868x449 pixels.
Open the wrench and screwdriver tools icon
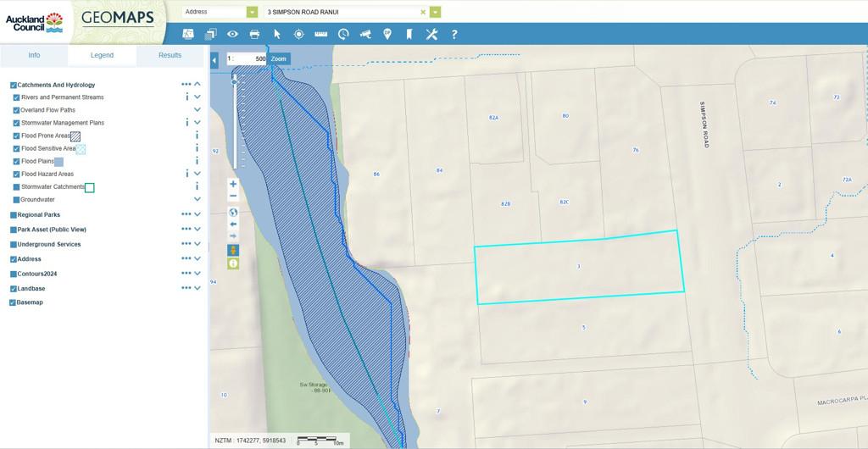[x=431, y=34]
